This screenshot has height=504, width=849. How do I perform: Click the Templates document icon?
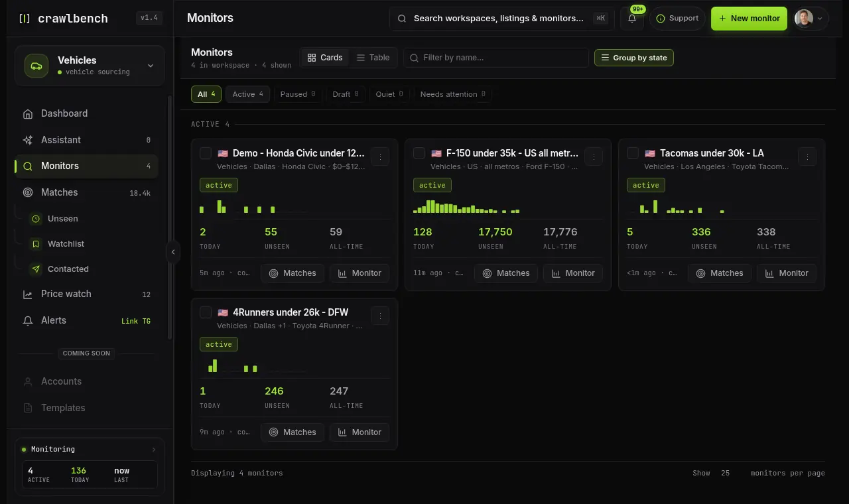(x=28, y=408)
